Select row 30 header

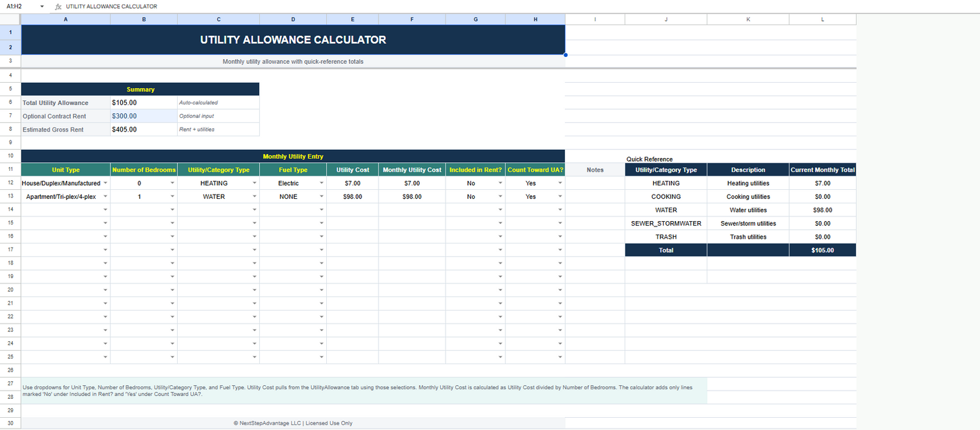(10, 423)
